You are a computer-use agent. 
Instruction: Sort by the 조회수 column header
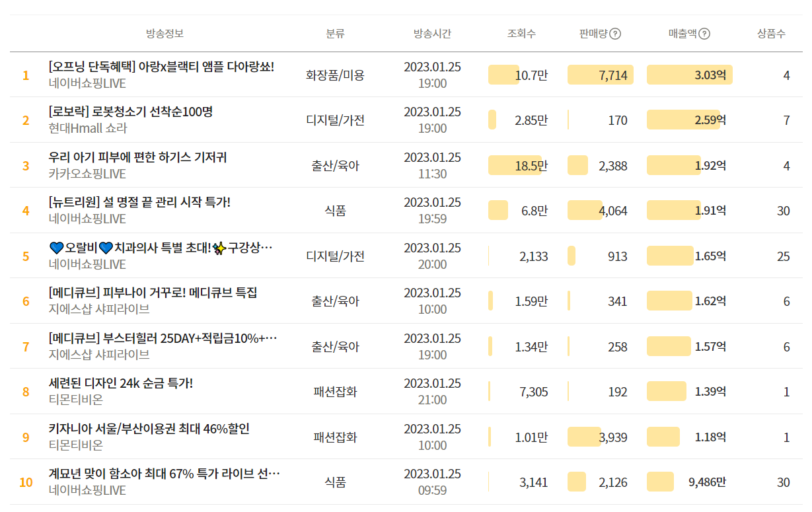(521, 34)
